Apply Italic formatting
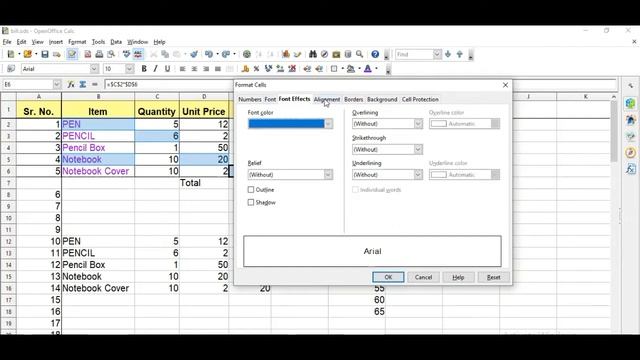Viewport: 640px width, 360px height. point(156,69)
